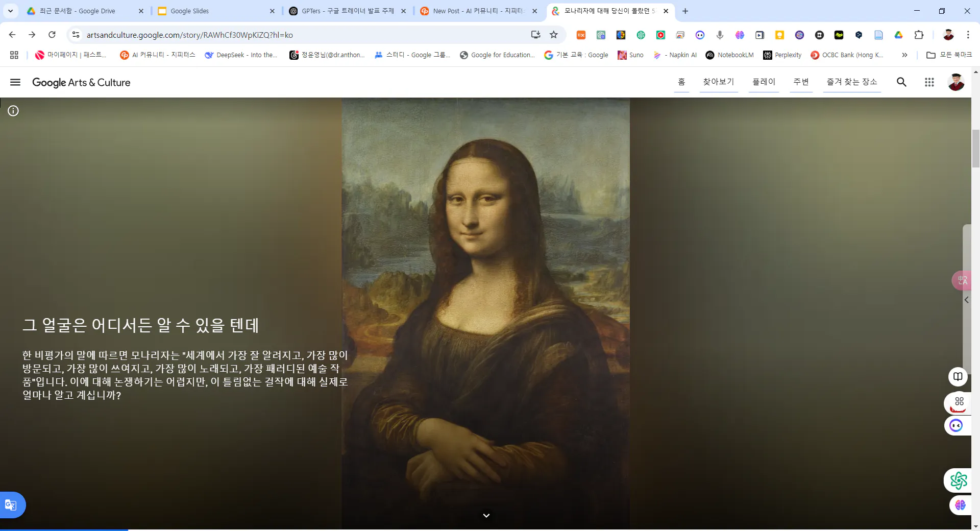The image size is (980, 531).
Task: Reload the current page
Action: (x=52, y=35)
